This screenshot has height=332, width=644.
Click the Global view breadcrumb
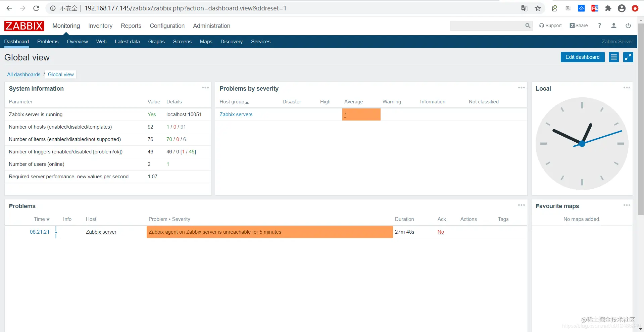tap(61, 75)
